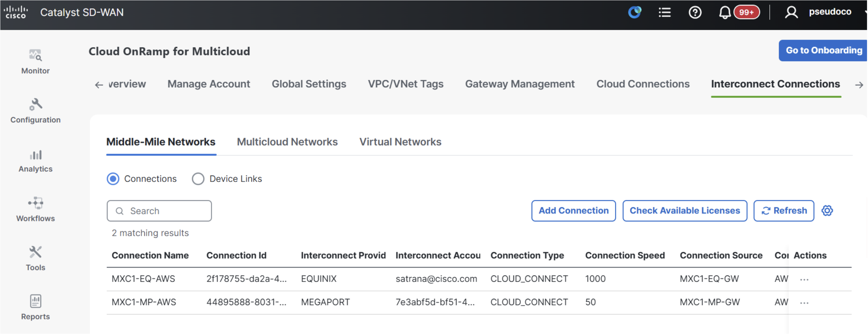
Task: Click connection id 2f178755-da2a-4...
Action: [247, 279]
